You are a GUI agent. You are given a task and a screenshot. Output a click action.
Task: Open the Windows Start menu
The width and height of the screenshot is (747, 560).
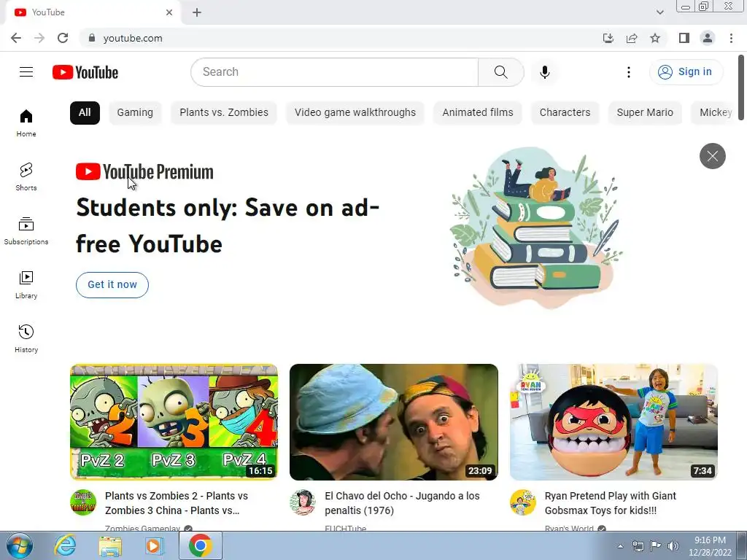(x=20, y=545)
